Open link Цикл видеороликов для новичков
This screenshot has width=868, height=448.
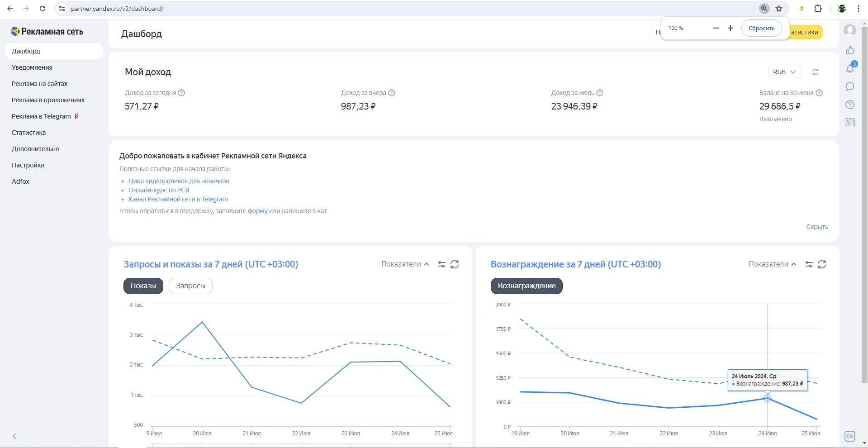[179, 181]
